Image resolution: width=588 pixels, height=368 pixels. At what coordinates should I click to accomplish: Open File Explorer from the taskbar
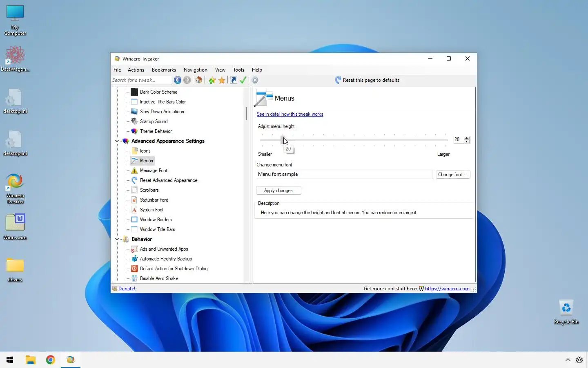pyautogui.click(x=31, y=360)
